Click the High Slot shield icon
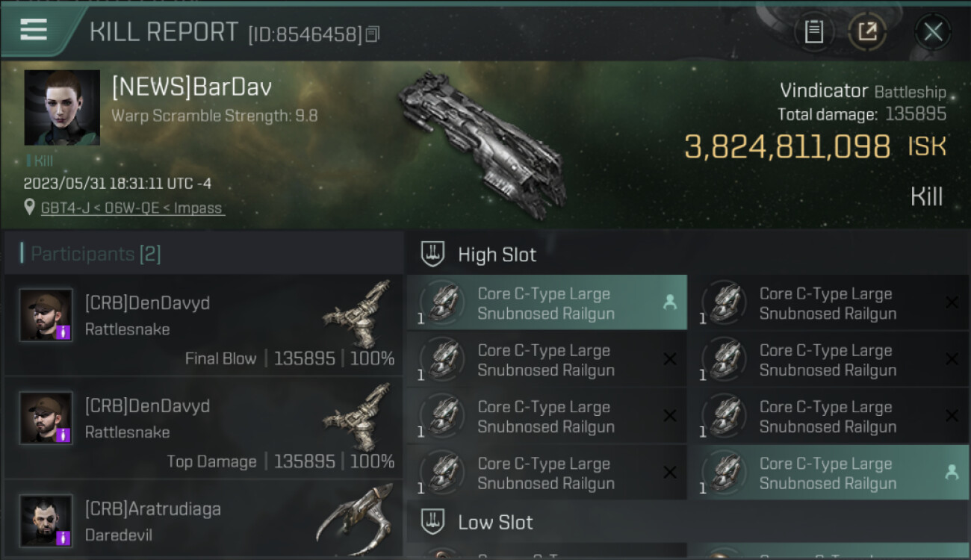 (x=433, y=255)
